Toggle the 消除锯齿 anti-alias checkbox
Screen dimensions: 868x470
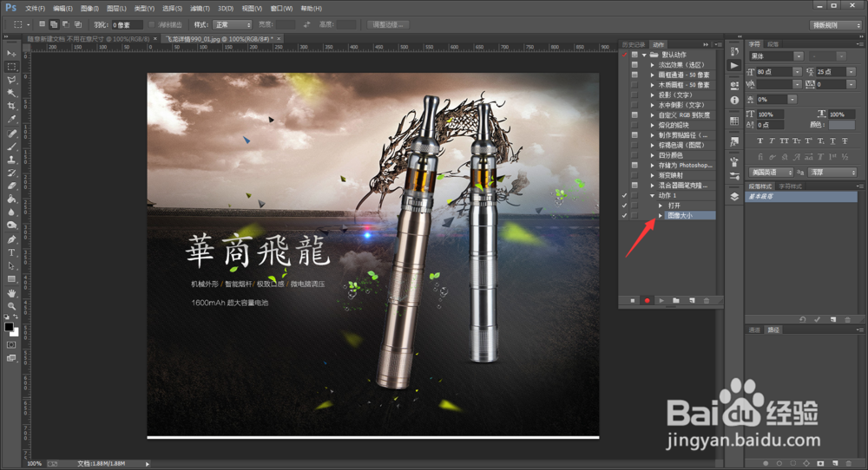(x=152, y=25)
